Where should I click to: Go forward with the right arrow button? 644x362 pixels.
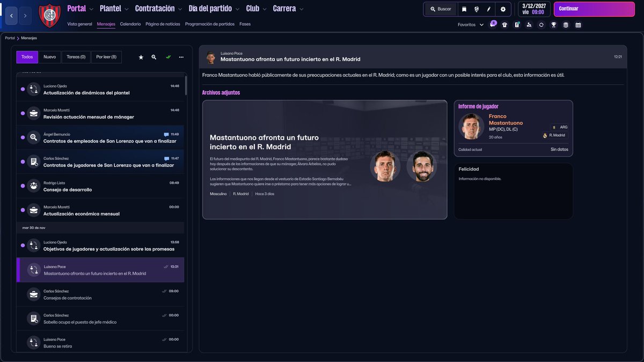coord(25,16)
